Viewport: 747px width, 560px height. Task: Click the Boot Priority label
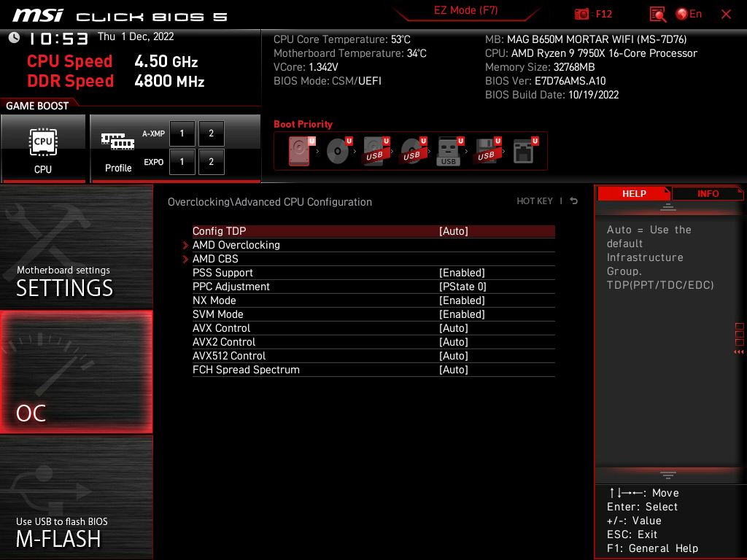tap(303, 124)
